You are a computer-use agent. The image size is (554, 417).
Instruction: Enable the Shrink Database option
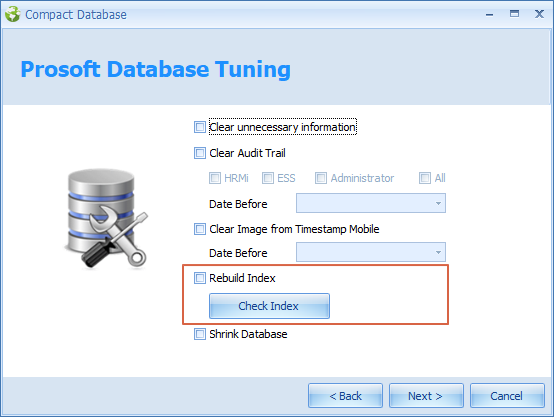pyautogui.click(x=200, y=334)
